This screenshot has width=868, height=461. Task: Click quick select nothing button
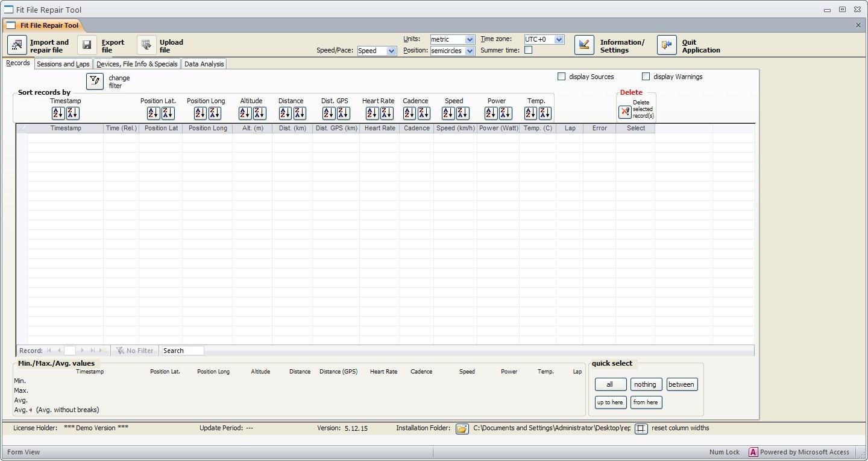[x=645, y=384]
